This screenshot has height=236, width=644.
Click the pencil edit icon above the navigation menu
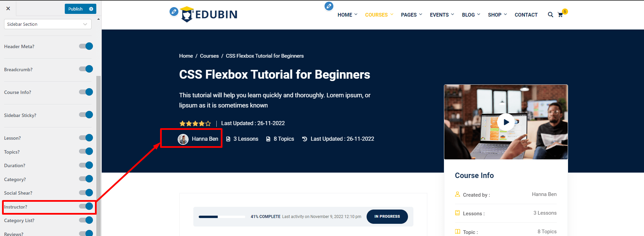tap(329, 6)
